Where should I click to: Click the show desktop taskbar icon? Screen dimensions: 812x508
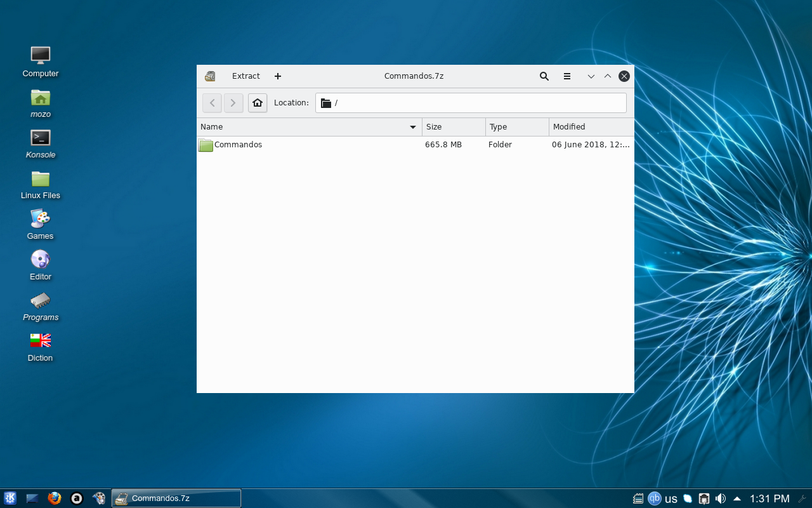[x=32, y=498]
